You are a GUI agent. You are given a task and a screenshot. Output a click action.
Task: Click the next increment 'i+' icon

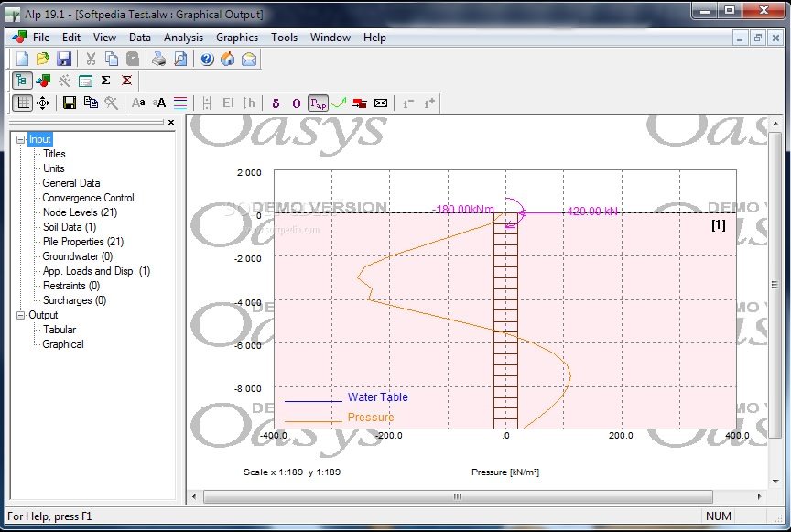tap(429, 103)
